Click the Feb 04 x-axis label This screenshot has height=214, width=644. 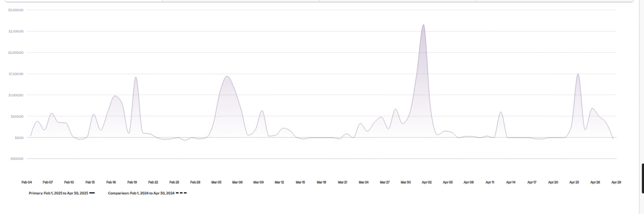click(27, 182)
